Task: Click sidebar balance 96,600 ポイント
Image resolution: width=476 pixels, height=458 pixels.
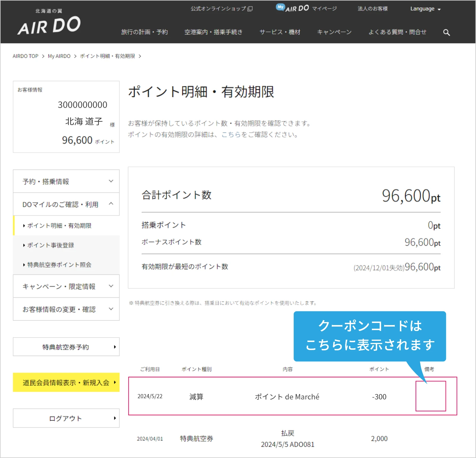Action: [x=88, y=140]
